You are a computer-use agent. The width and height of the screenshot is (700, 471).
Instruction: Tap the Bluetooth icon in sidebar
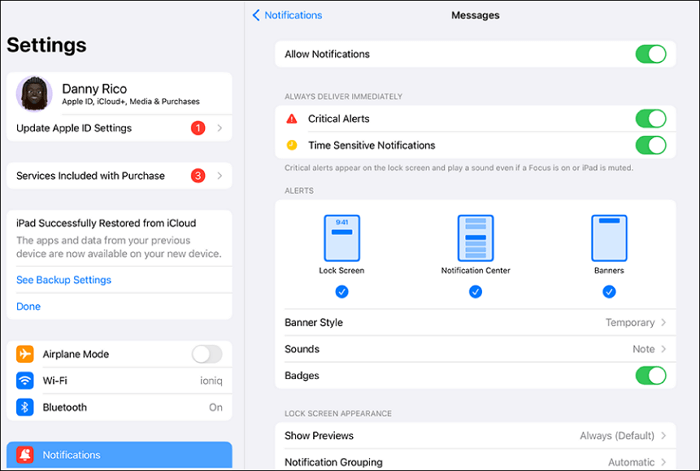pos(25,407)
